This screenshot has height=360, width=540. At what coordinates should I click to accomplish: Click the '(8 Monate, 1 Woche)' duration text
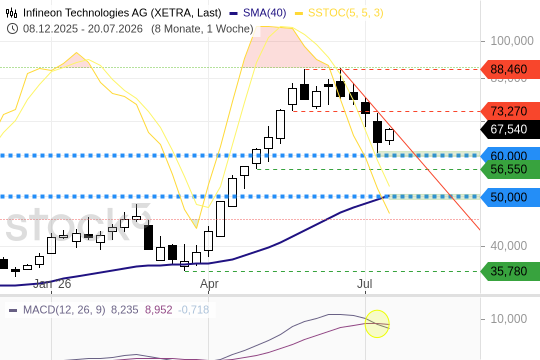202,29
